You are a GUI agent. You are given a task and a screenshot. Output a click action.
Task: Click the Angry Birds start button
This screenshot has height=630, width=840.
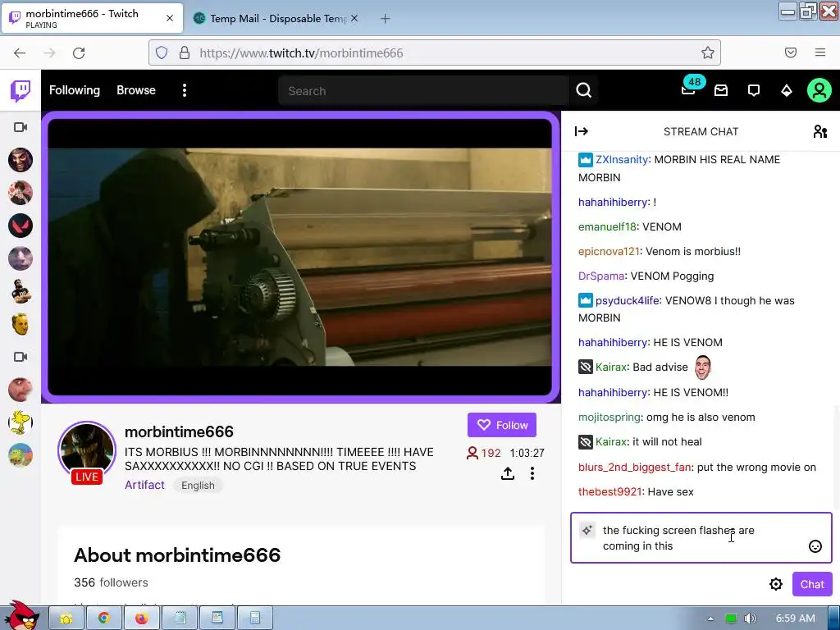[x=22, y=616]
